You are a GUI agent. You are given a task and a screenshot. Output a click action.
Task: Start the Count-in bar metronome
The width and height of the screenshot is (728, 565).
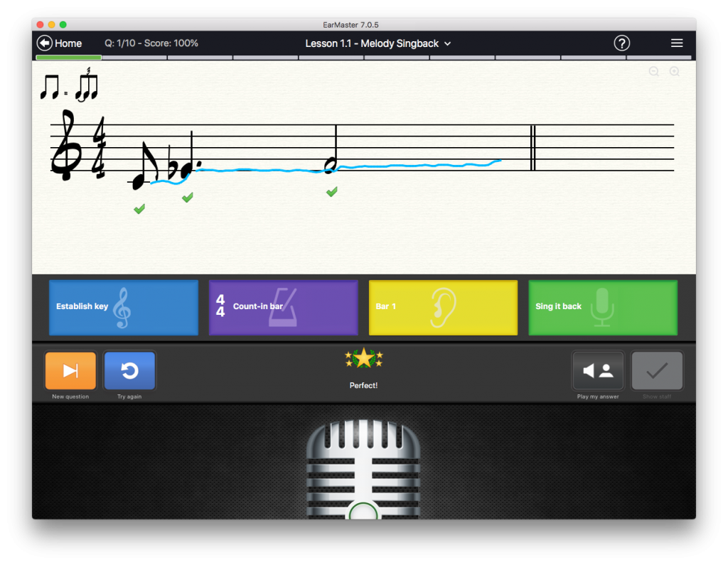pyautogui.click(x=283, y=307)
